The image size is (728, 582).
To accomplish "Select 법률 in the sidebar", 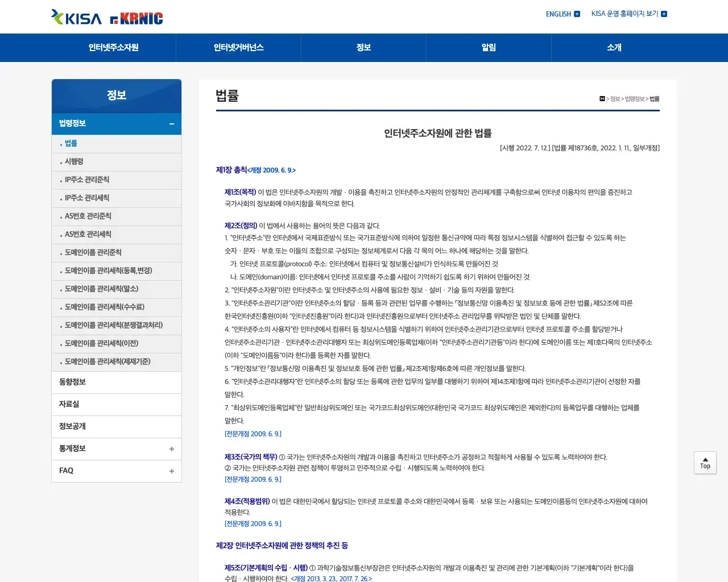I will point(117,144).
